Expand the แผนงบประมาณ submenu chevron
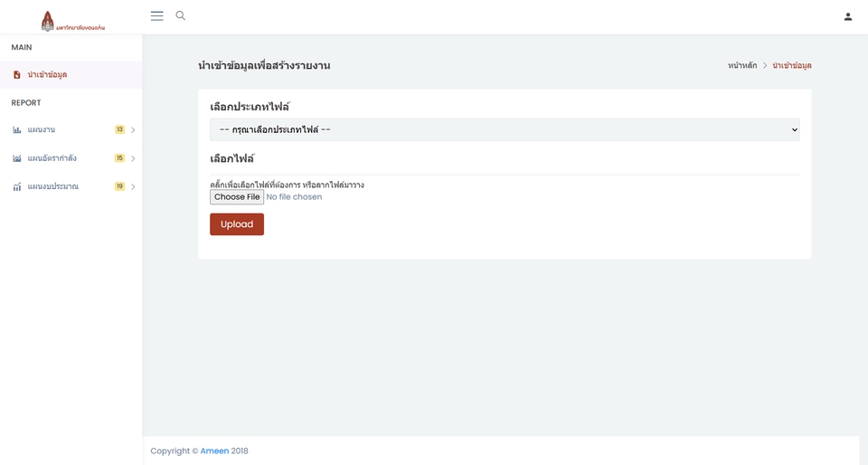 pyautogui.click(x=133, y=187)
